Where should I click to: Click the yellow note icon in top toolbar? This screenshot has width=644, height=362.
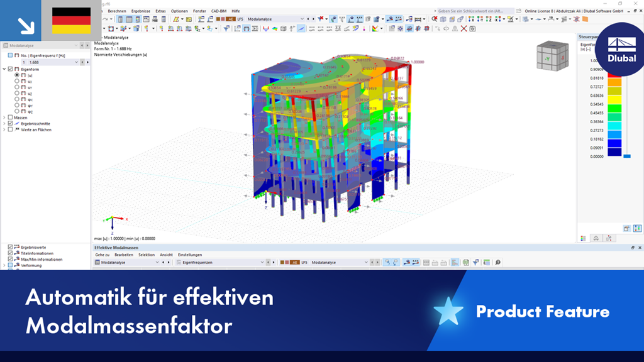(189, 19)
